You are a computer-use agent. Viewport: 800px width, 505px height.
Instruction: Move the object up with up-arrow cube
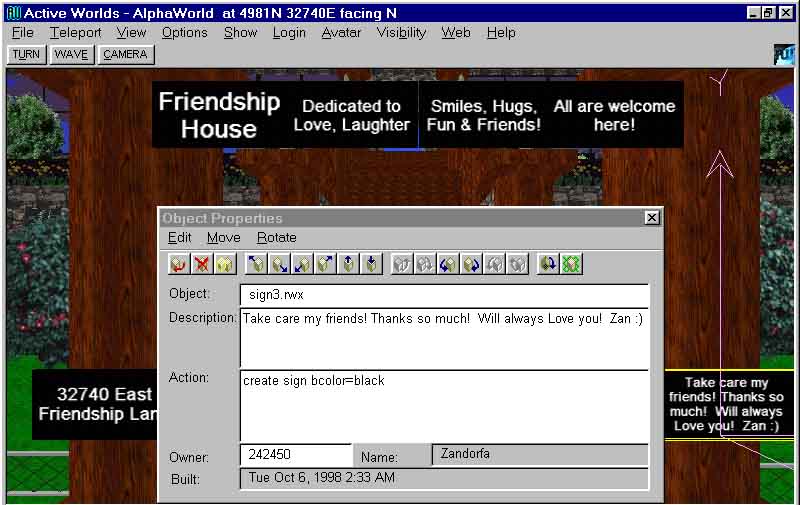[348, 264]
